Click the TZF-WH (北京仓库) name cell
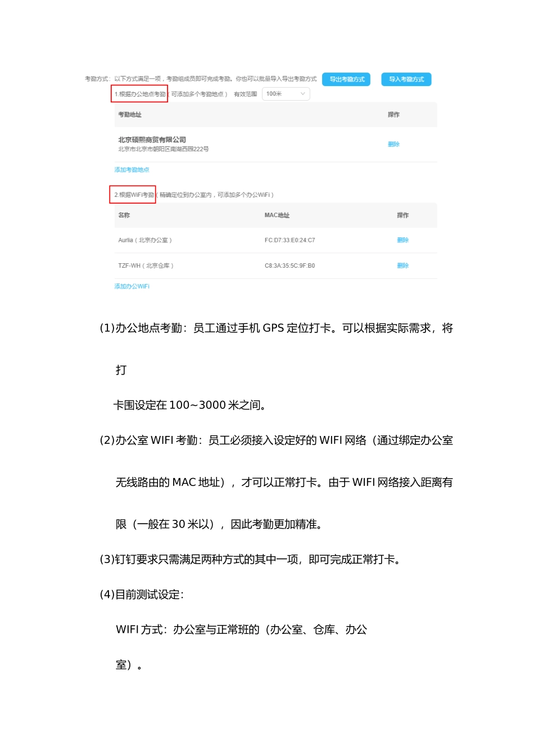Viewport: 534px width, 756px height. 146,265
